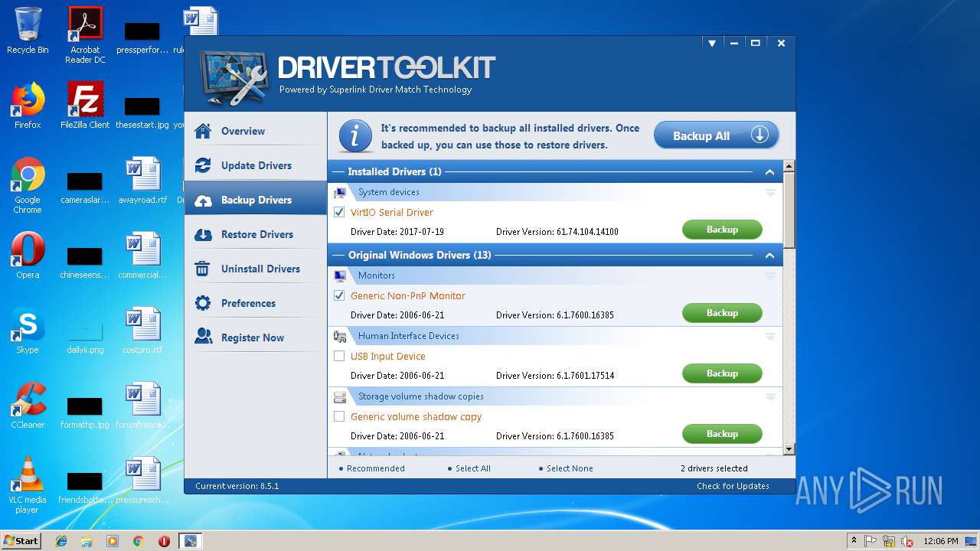Go to Restore Drivers
The image size is (980, 551).
tap(255, 234)
